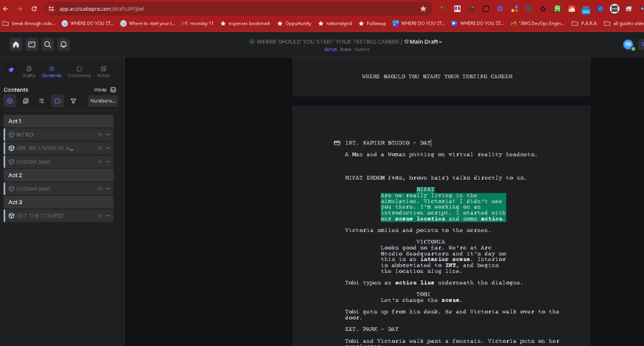Open the nationalgrid bookmark

pos(335,23)
